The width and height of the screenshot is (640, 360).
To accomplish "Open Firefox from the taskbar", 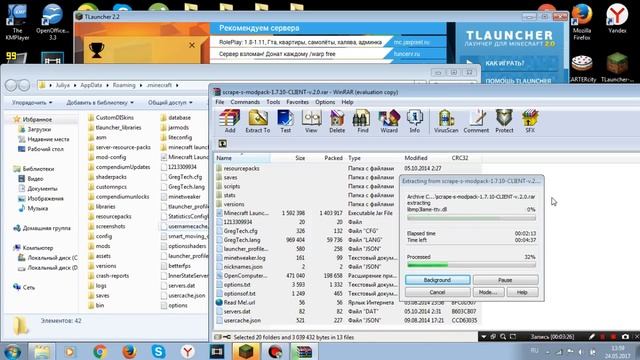I will tap(129, 351).
